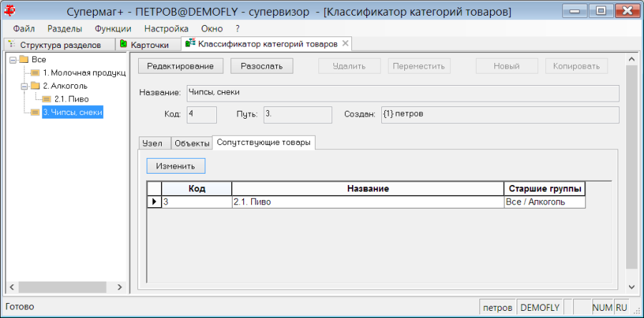The width and height of the screenshot is (644, 318).
Task: Select the row marker arrow for Пиво
Action: (x=155, y=202)
